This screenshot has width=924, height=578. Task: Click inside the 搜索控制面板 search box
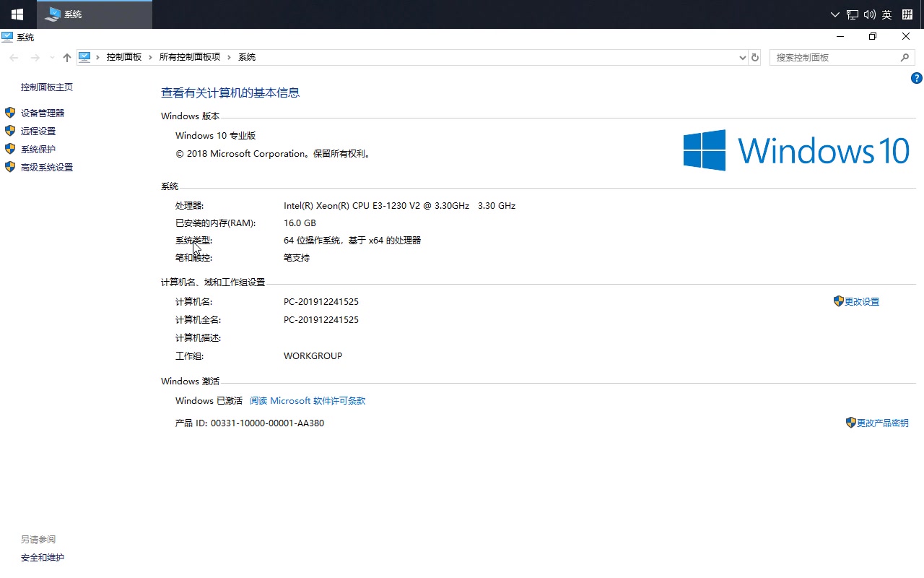click(x=830, y=56)
